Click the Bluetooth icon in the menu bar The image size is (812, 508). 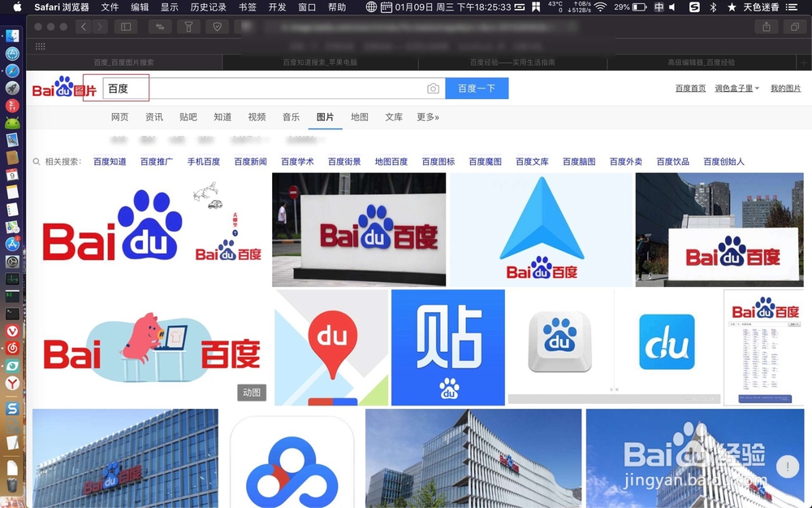point(713,7)
